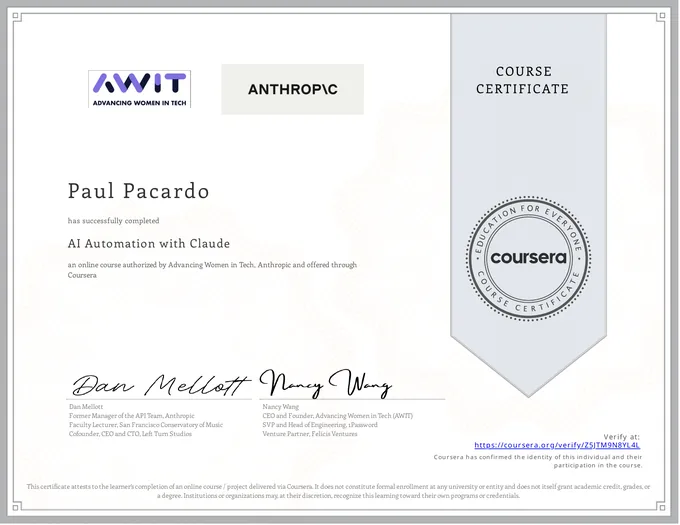Click the line beginning "an online course authorized by"
The image size is (680, 525).
click(x=212, y=265)
